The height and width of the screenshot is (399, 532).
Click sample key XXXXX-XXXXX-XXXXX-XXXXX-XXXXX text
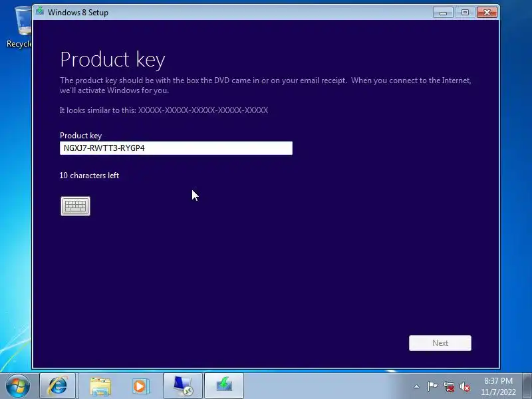[203, 110]
